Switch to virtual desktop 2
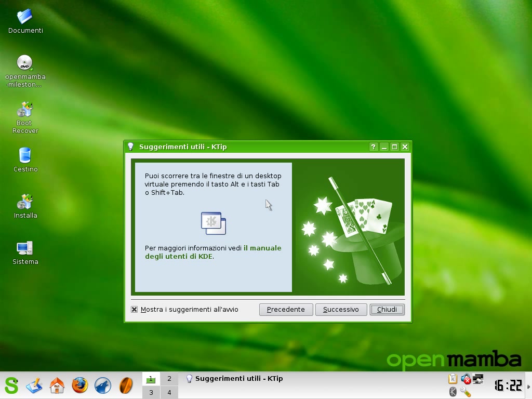Screen dimensions: 532x399 [169, 379]
